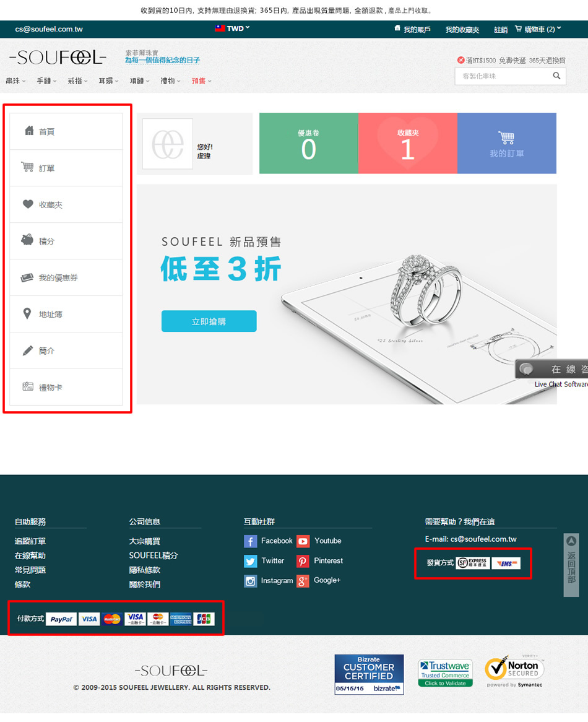Open the 我的收藏夾 link in top bar
This screenshot has height=722, width=588.
[462, 30]
